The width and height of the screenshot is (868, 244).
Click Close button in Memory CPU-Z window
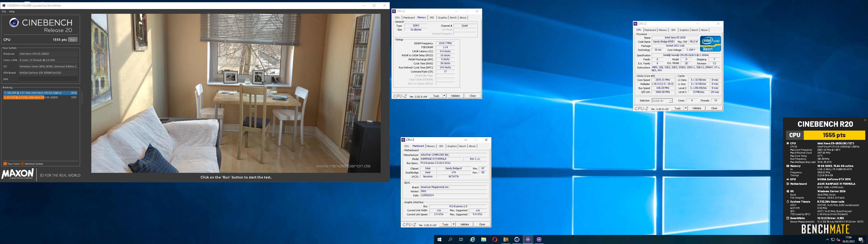click(473, 96)
